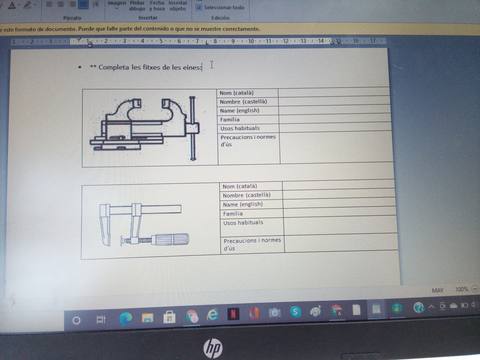The image size is (480, 360).
Task: Open the help question mark tray icon
Action: (418, 307)
